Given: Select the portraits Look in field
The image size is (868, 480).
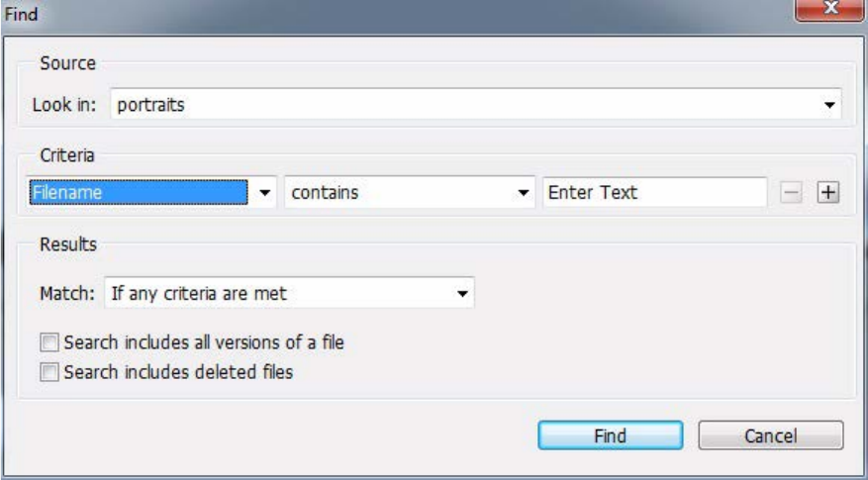Looking at the screenshot, I should (476, 105).
